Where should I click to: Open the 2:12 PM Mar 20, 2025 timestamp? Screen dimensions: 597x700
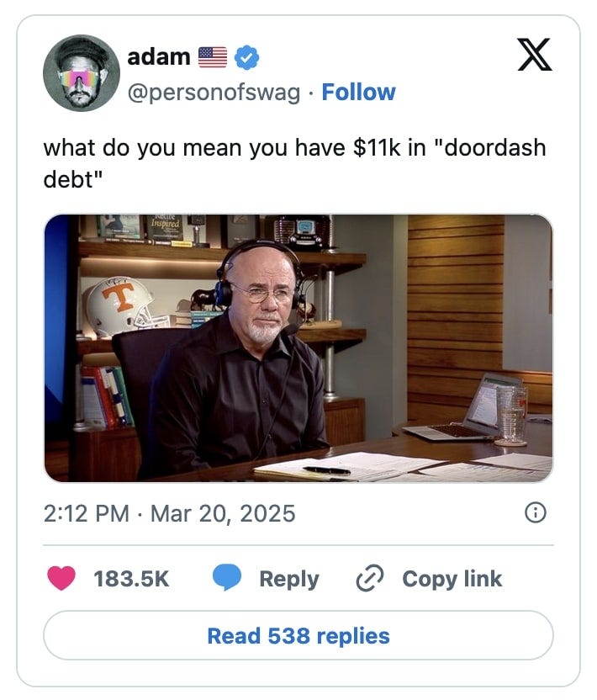click(170, 513)
